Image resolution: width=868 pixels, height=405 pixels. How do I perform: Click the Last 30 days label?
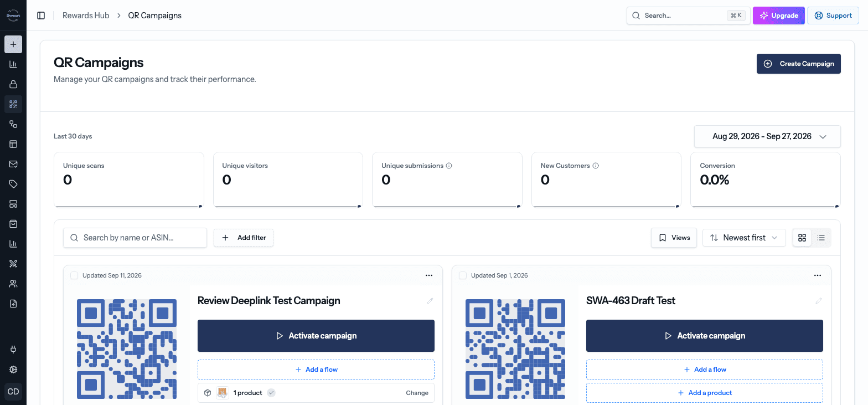73,136
